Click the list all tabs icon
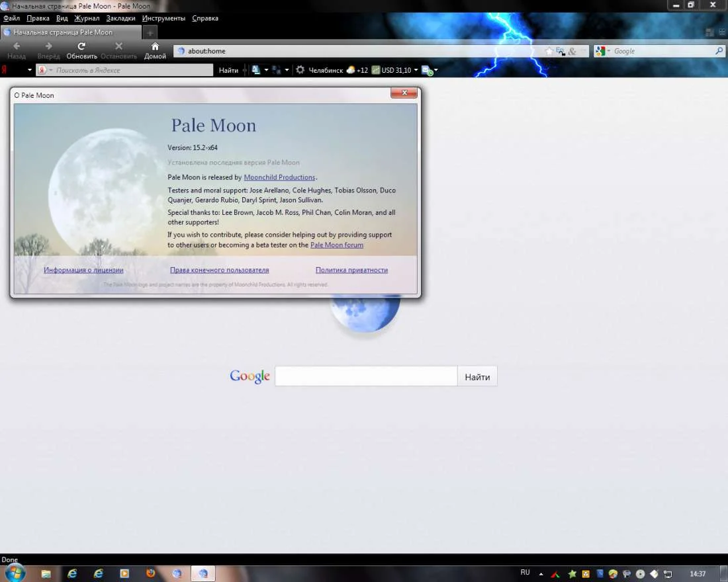The height and width of the screenshot is (582, 728). click(722, 32)
